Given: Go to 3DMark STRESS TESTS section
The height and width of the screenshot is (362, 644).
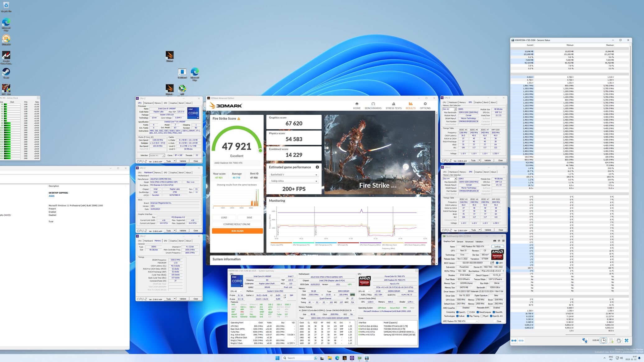Looking at the screenshot, I should coord(393,106).
